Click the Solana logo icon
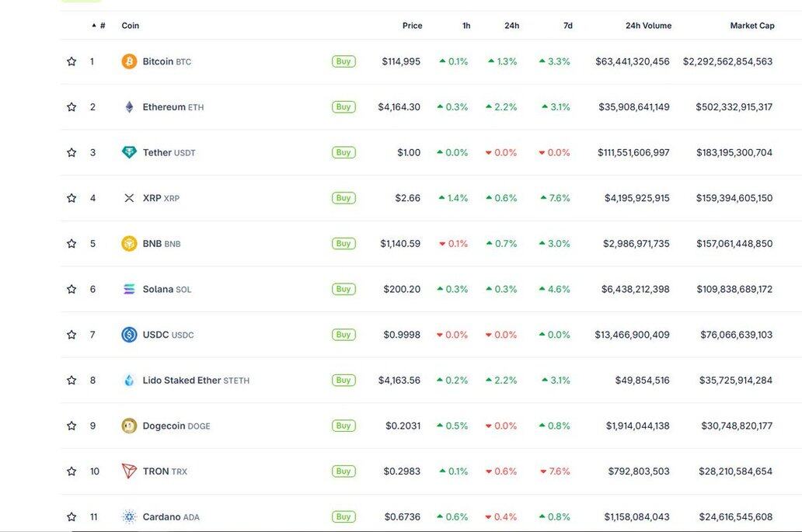The image size is (802, 532). coord(129,289)
